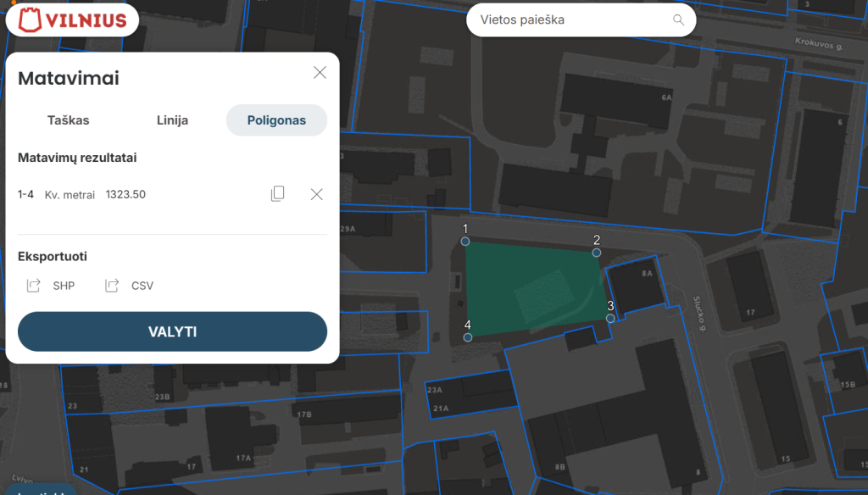Click building label 17B on map
This screenshot has height=495, width=868.
click(304, 414)
